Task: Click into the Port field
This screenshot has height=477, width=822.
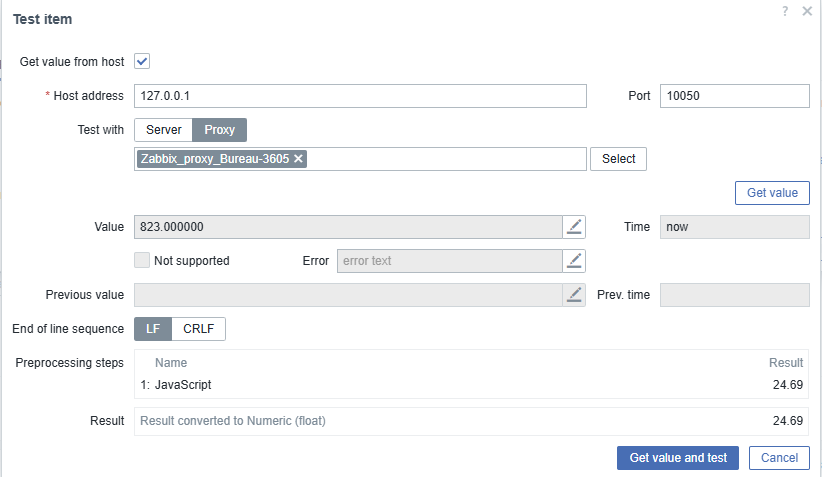Action: coord(734,96)
